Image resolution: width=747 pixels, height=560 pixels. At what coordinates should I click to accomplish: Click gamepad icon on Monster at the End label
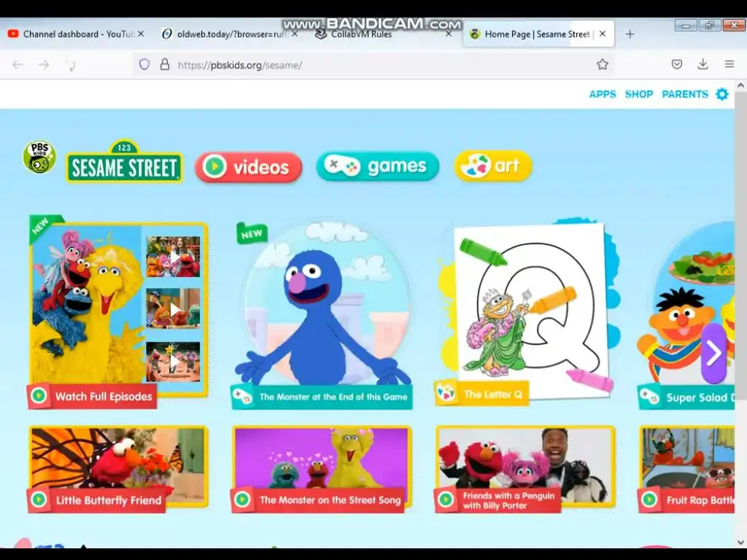[242, 397]
